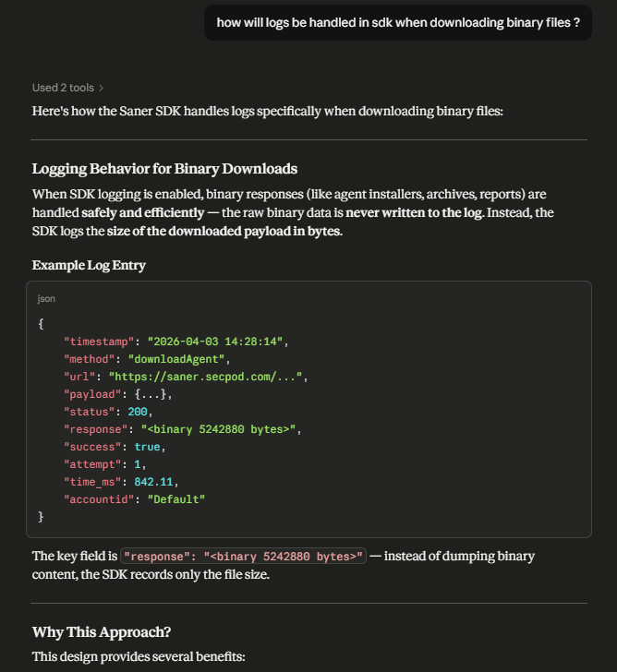Screen dimensions: 617x672
Task: Click the status value 200
Action: (138, 412)
